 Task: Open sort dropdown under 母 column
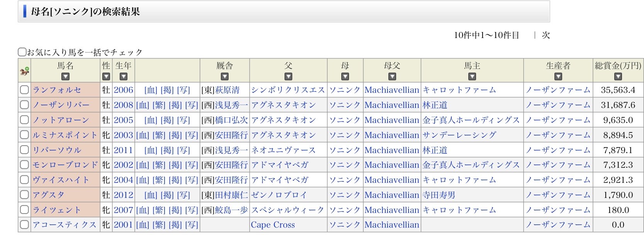point(345,76)
